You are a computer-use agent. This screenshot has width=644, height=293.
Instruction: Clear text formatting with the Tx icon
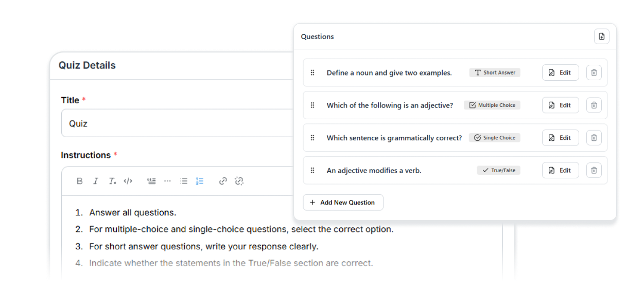112,181
